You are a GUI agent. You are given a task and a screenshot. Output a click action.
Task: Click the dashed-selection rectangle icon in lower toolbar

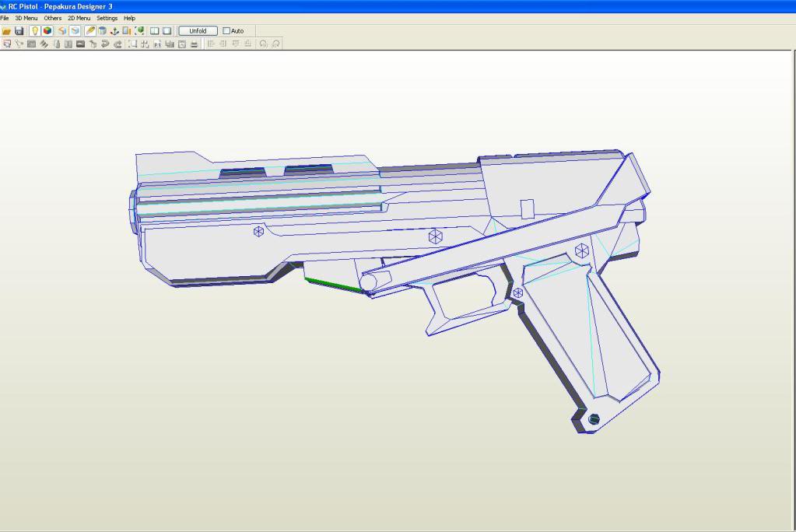[132, 44]
